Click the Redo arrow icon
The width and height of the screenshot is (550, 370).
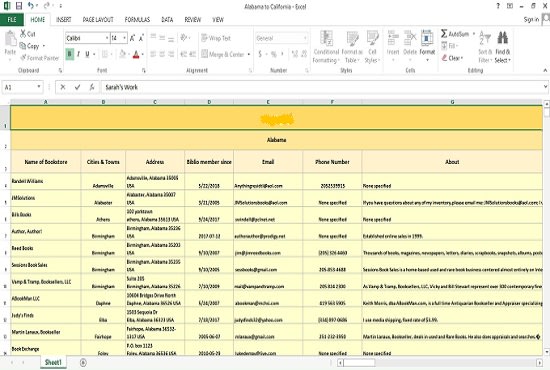coord(47,6)
